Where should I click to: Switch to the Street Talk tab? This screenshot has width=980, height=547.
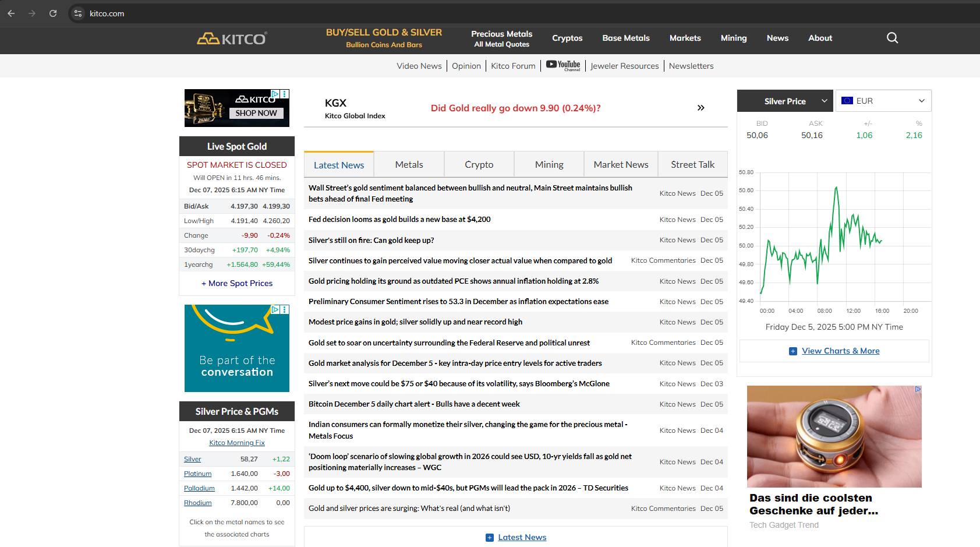point(693,165)
